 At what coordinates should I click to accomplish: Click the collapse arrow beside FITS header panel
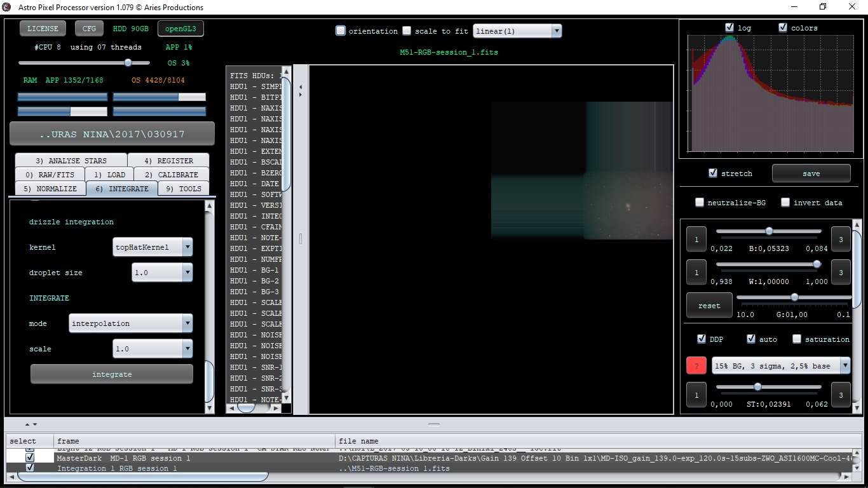pyautogui.click(x=301, y=86)
